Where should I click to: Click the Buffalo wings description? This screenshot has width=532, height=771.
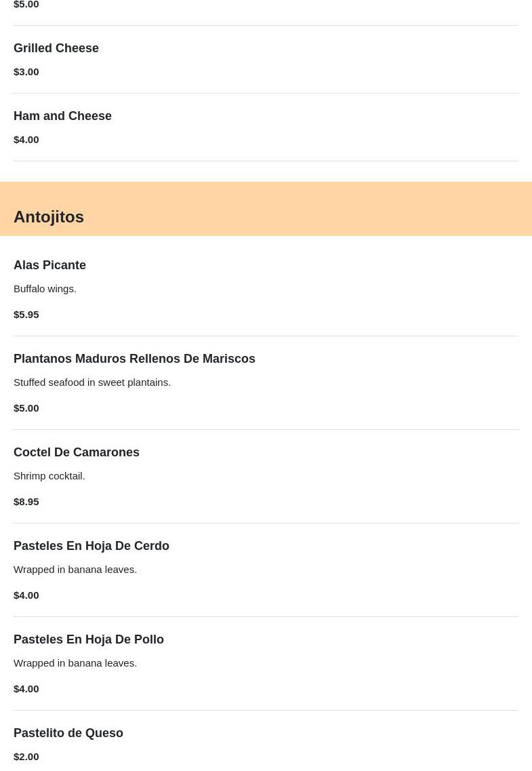45,288
